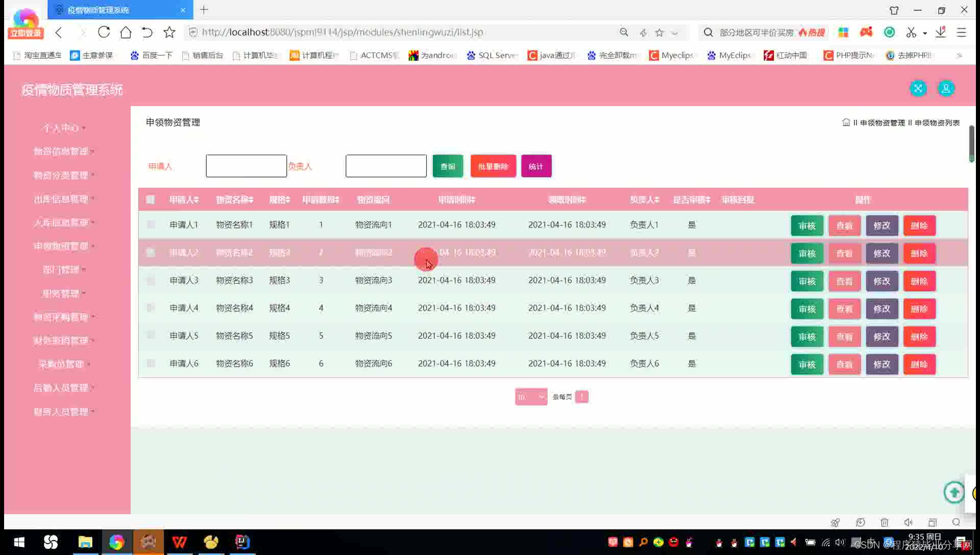Reload page with browser refresh icon

(x=104, y=32)
